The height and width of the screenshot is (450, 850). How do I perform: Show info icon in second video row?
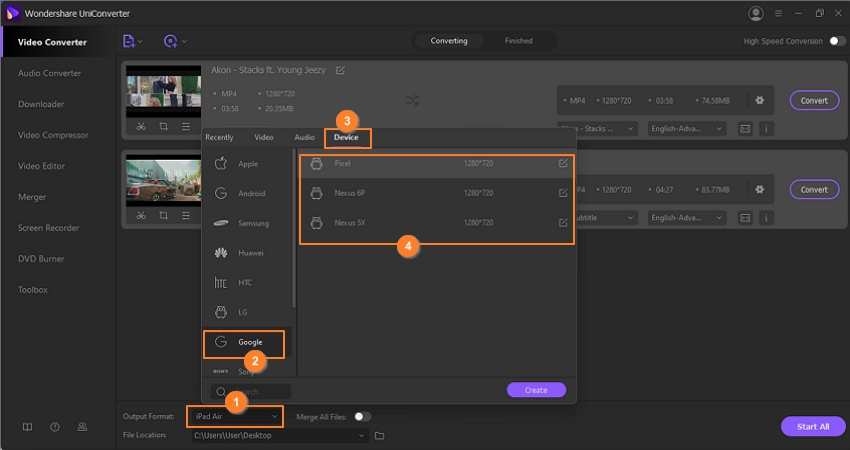(x=766, y=217)
